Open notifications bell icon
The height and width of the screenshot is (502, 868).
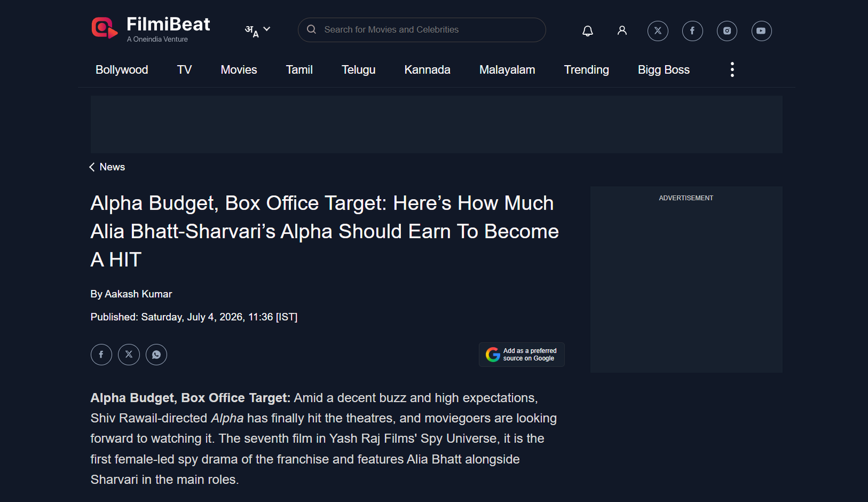click(588, 31)
